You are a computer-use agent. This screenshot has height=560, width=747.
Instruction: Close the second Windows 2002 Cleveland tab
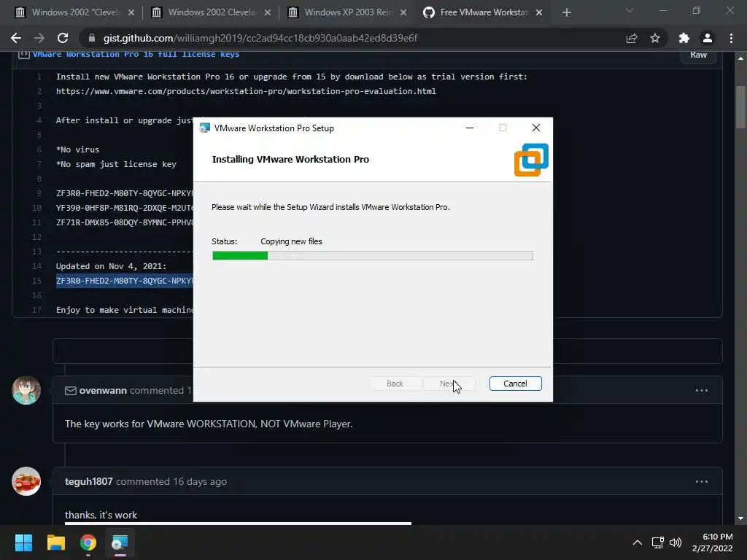(268, 12)
